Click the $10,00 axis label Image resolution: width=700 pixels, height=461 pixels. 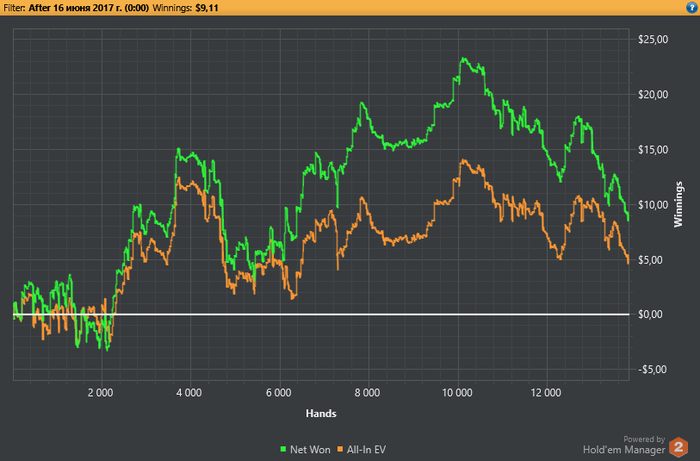653,205
